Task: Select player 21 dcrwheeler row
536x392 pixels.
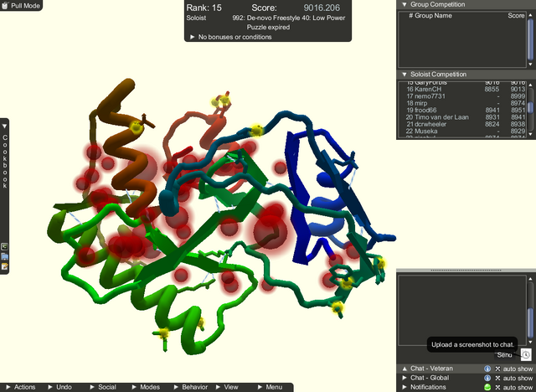Action: (466, 124)
